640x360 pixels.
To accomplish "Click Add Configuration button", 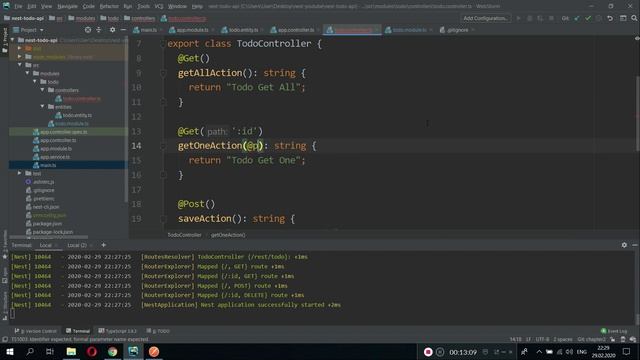I will coord(485,18).
